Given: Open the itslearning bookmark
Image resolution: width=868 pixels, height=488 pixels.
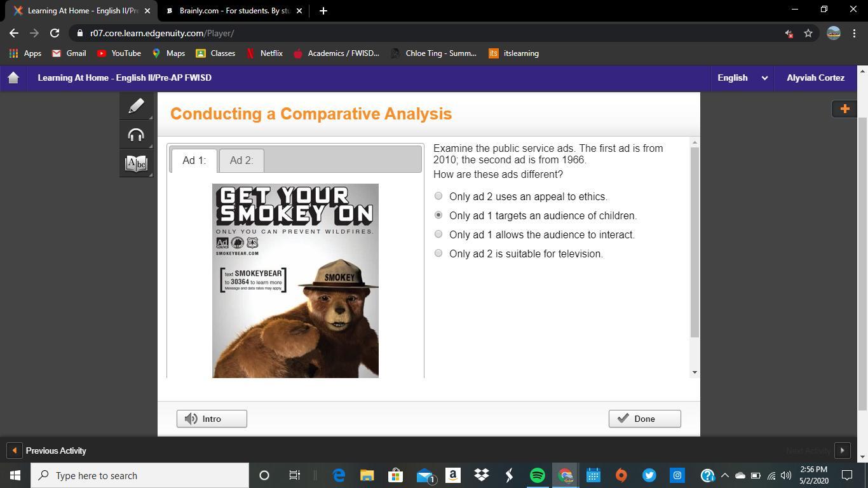Looking at the screenshot, I should (514, 53).
